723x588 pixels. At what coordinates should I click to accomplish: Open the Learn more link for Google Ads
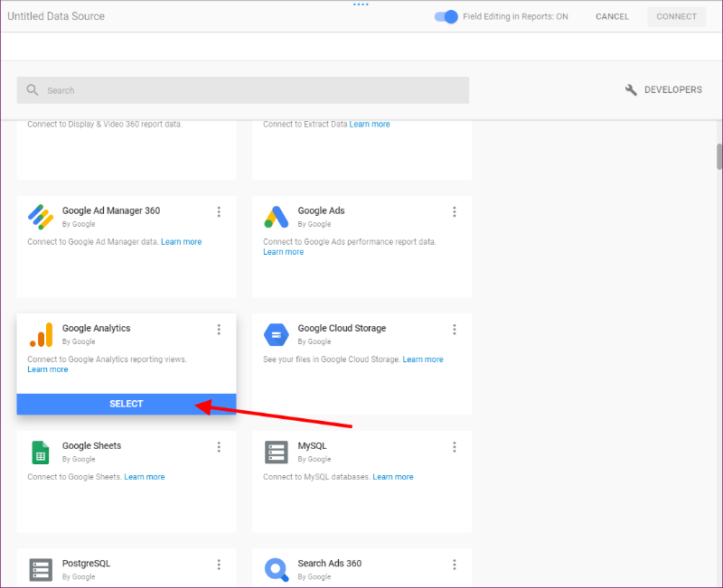pos(283,251)
